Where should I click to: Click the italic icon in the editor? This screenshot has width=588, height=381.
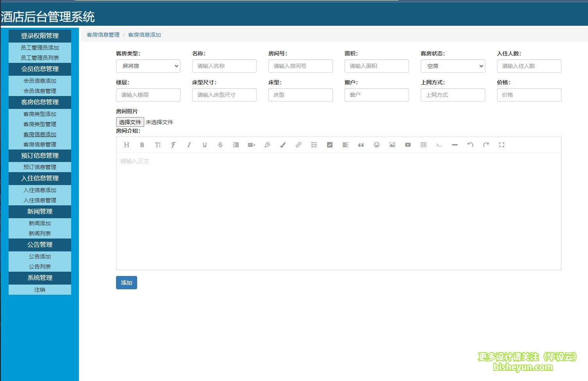click(x=189, y=145)
